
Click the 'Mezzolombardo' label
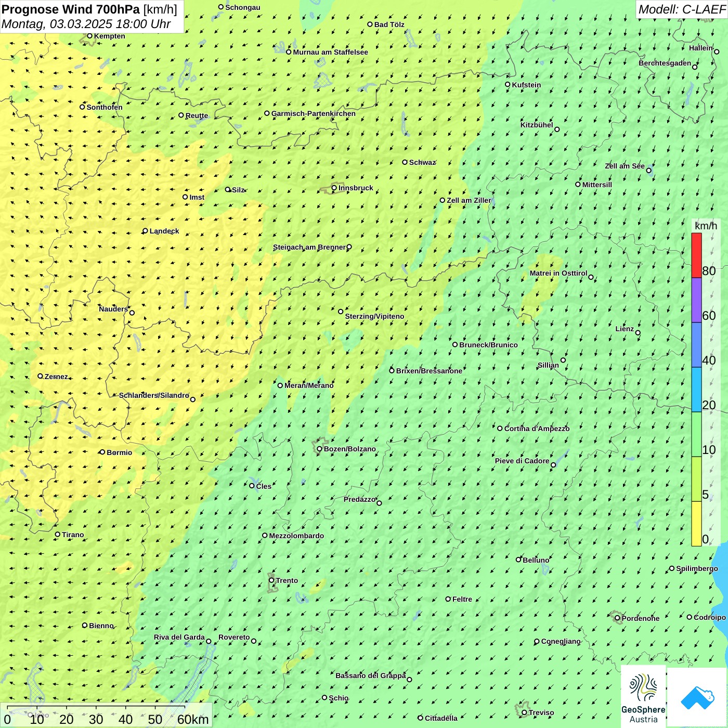296,536
